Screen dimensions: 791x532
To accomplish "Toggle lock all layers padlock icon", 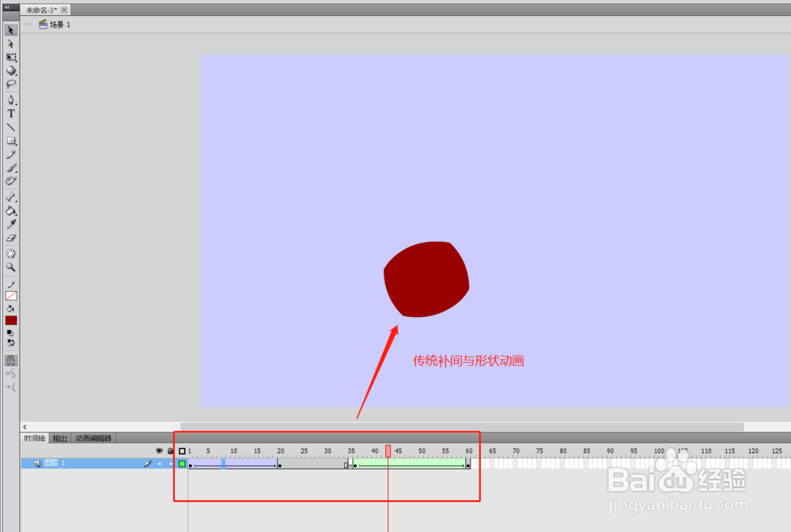I will click(171, 451).
